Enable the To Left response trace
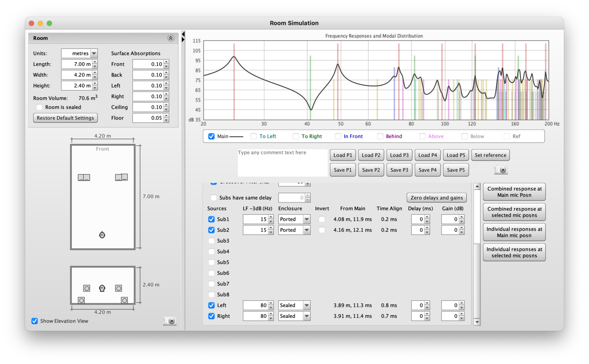Image resolution: width=589 pixels, height=364 pixels. (254, 136)
